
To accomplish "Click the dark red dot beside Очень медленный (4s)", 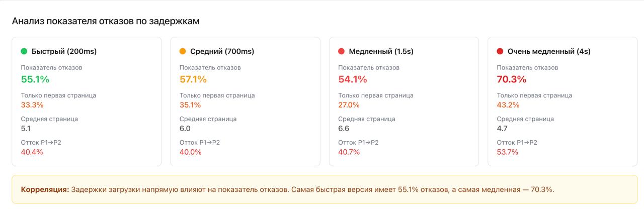I will [x=500, y=51].
